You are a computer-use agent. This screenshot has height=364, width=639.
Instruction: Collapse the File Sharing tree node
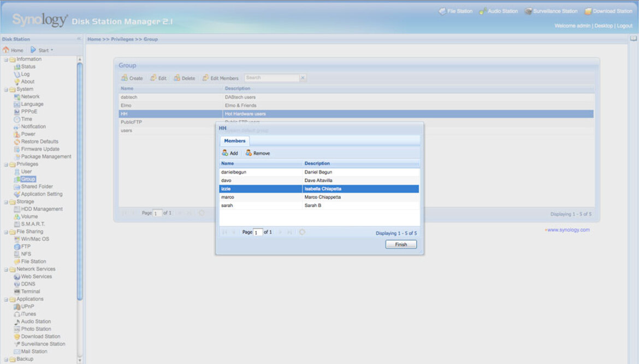(x=6, y=232)
